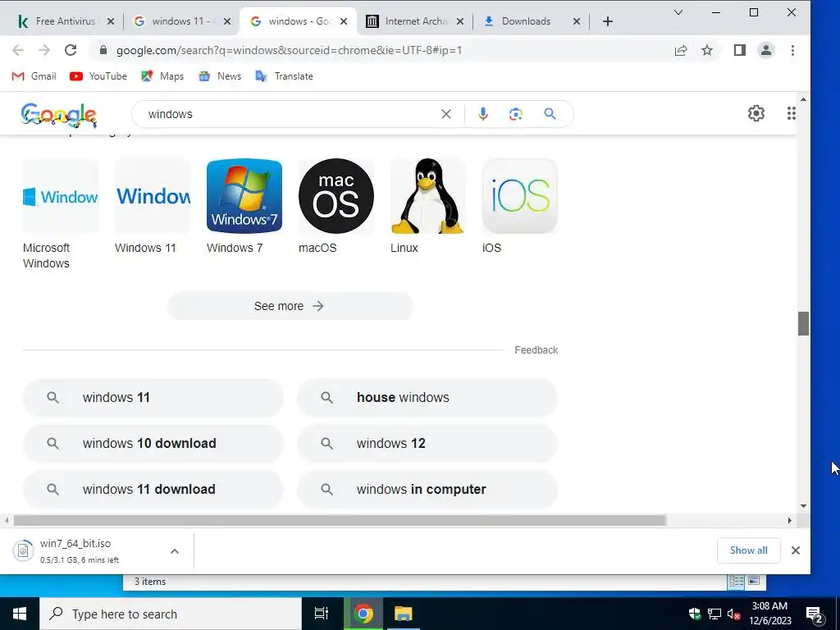This screenshot has height=630, width=840.
Task: Open Windows Security tray icon
Action: [x=695, y=614]
